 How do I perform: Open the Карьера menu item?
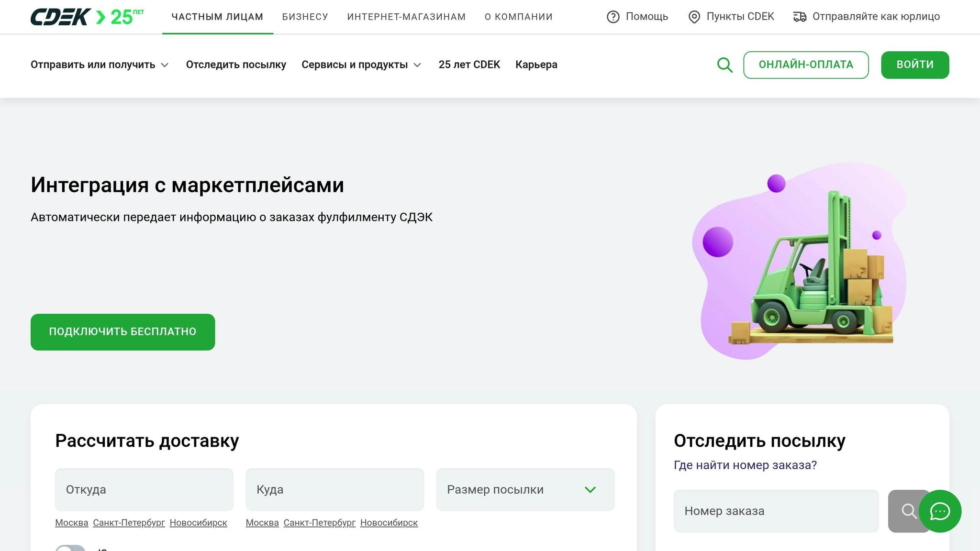tap(536, 65)
